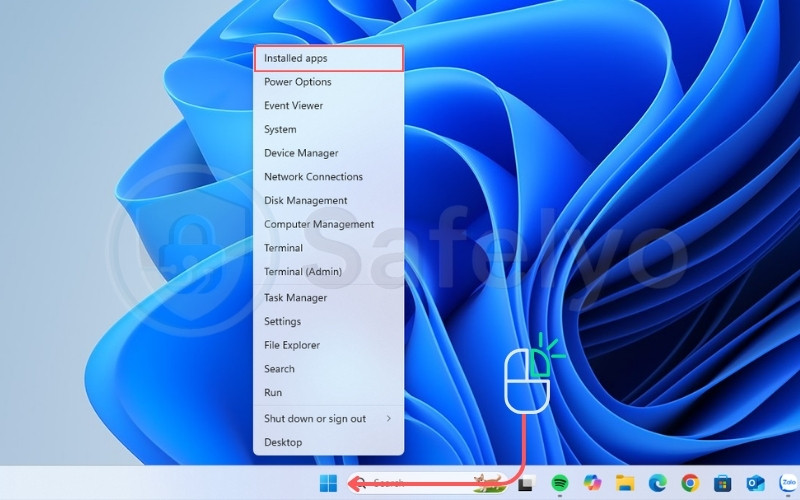
Task: Open Google Chrome from taskbar
Action: 690,483
